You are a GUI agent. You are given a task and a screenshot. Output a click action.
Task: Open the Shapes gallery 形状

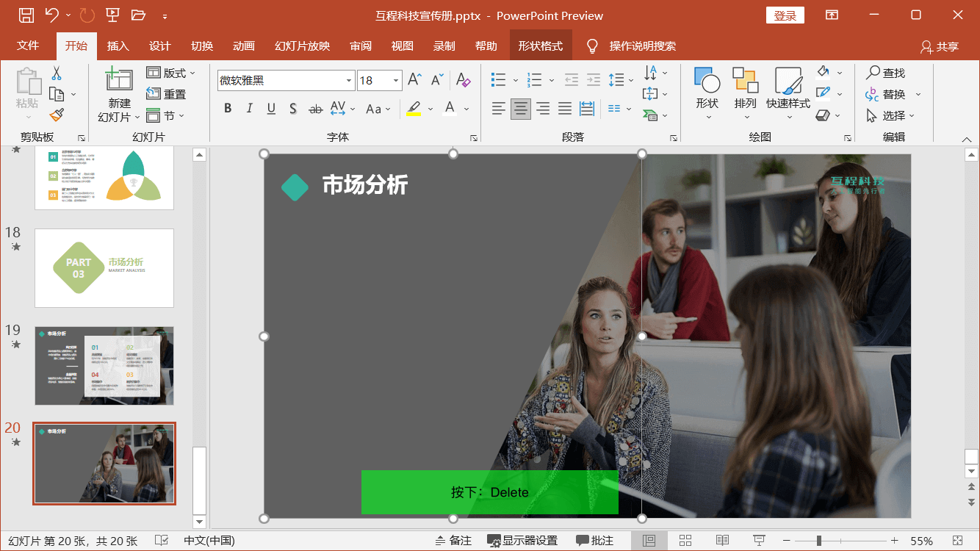707,94
